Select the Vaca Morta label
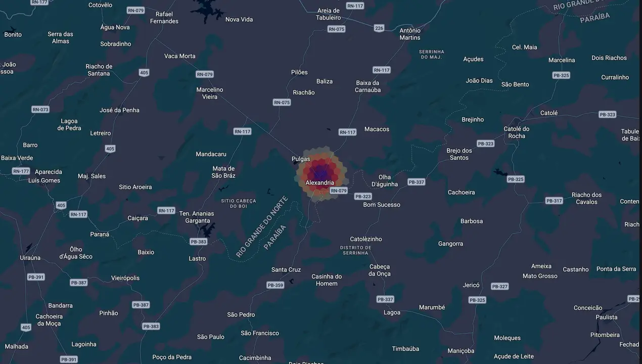This screenshot has height=364, width=642. [x=180, y=56]
